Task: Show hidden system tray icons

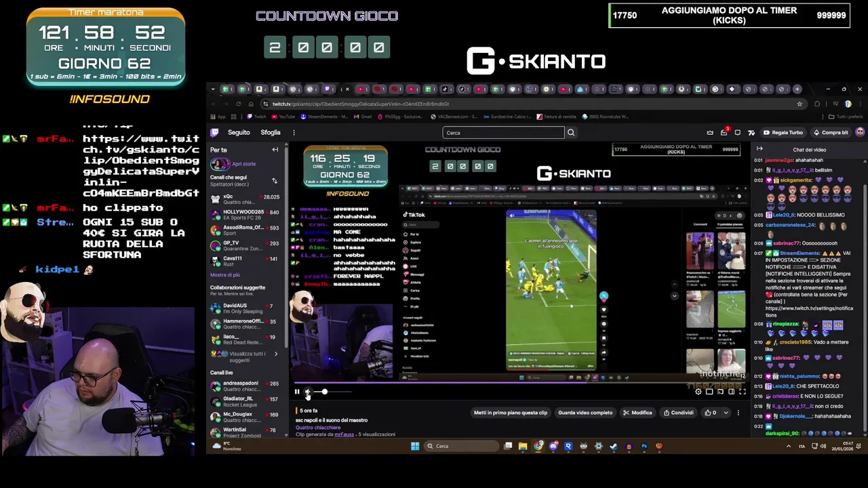Action: click(x=788, y=446)
